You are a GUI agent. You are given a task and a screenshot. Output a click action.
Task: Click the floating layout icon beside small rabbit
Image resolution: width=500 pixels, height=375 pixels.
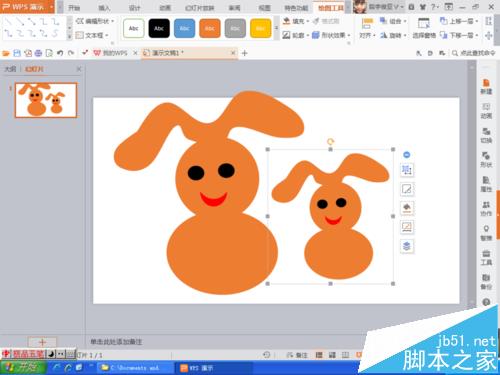tap(407, 170)
